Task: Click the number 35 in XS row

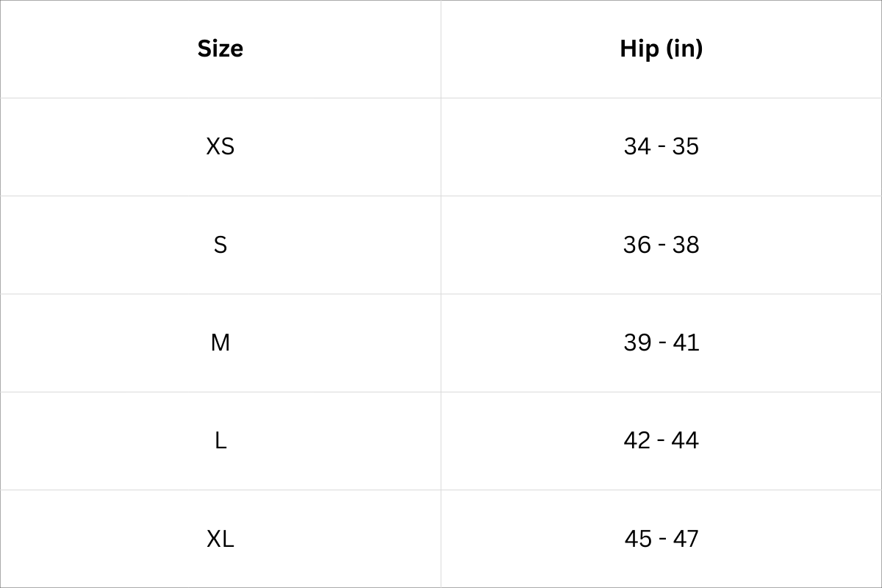Action: (x=685, y=146)
